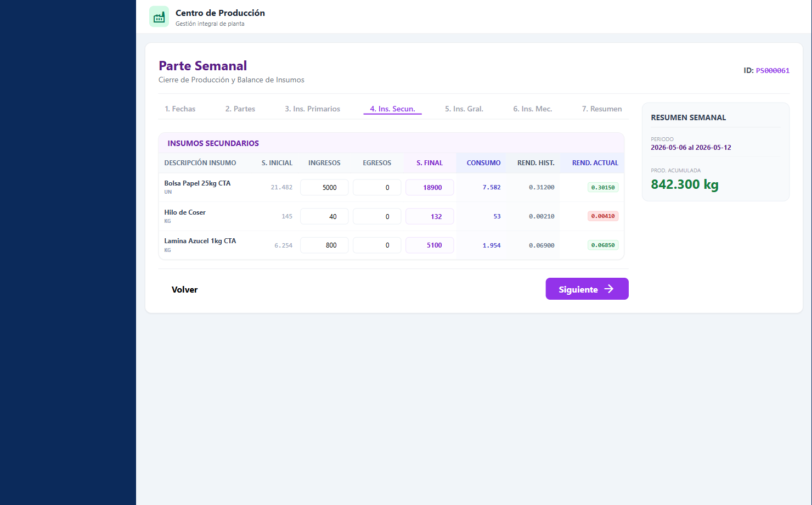The height and width of the screenshot is (505, 812).
Task: Click Ingresos field for Hilo de Coser
Action: click(x=324, y=216)
